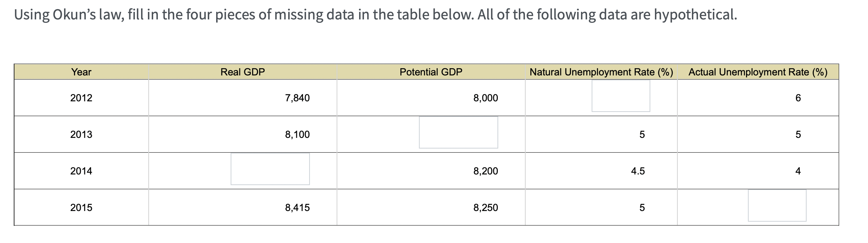Click the Natural Unemployment Rate (%) header
The width and height of the screenshot is (868, 243).
pyautogui.click(x=601, y=72)
